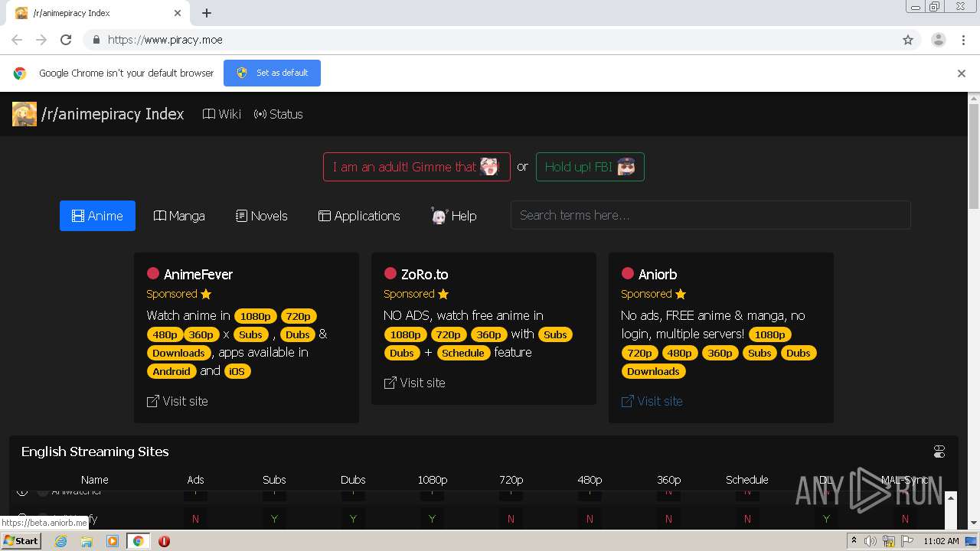
Task: Click the iOS badge on AnimeFever
Action: pyautogui.click(x=237, y=371)
